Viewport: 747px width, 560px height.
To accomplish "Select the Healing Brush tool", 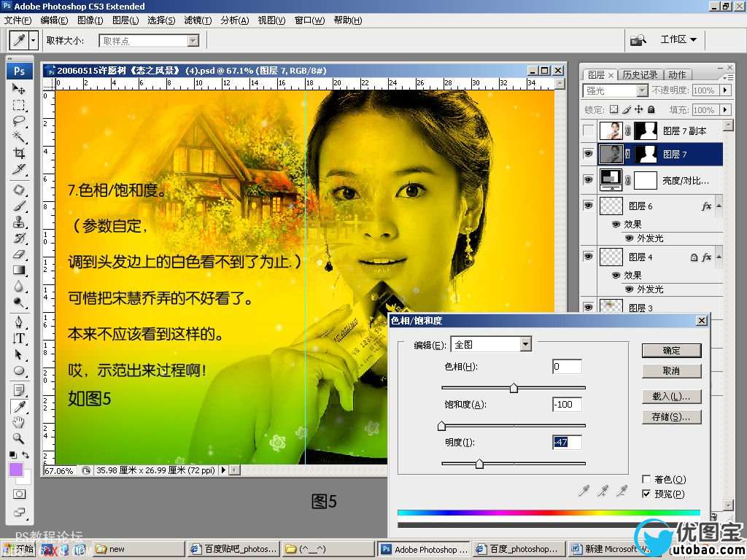I will coord(18,190).
